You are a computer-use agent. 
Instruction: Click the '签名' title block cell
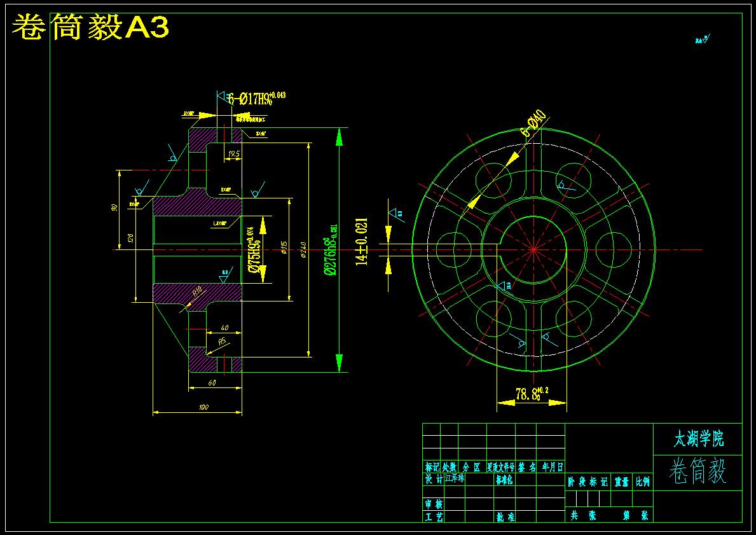(x=527, y=467)
